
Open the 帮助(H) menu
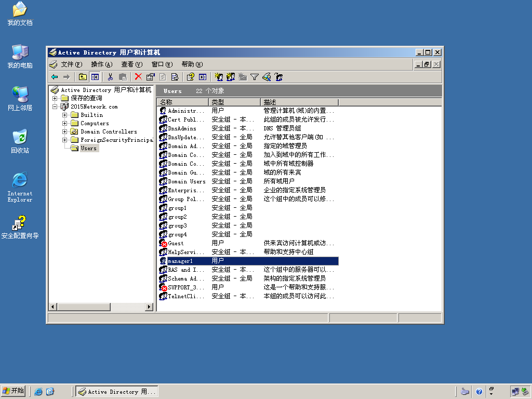(192, 64)
